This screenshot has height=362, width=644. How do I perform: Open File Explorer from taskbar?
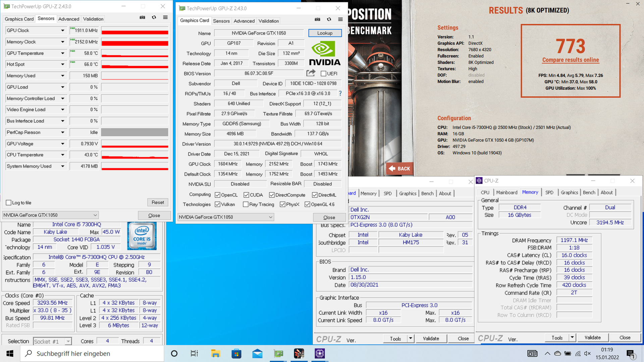click(215, 354)
